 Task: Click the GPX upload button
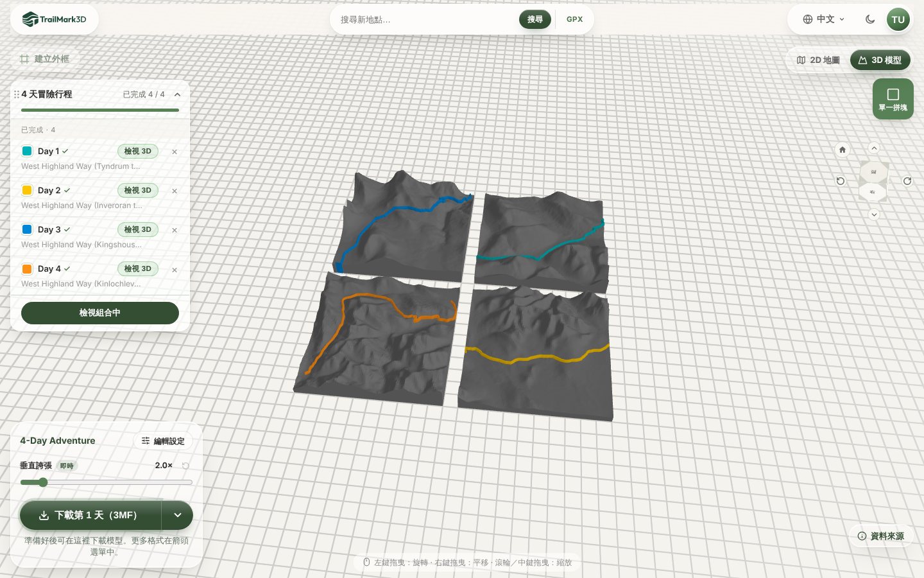click(575, 19)
